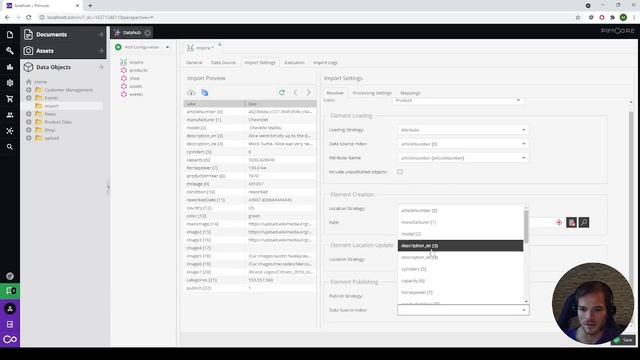Bookmark this page with the star icon
The height and width of the screenshot is (360, 640).
tap(578, 18)
